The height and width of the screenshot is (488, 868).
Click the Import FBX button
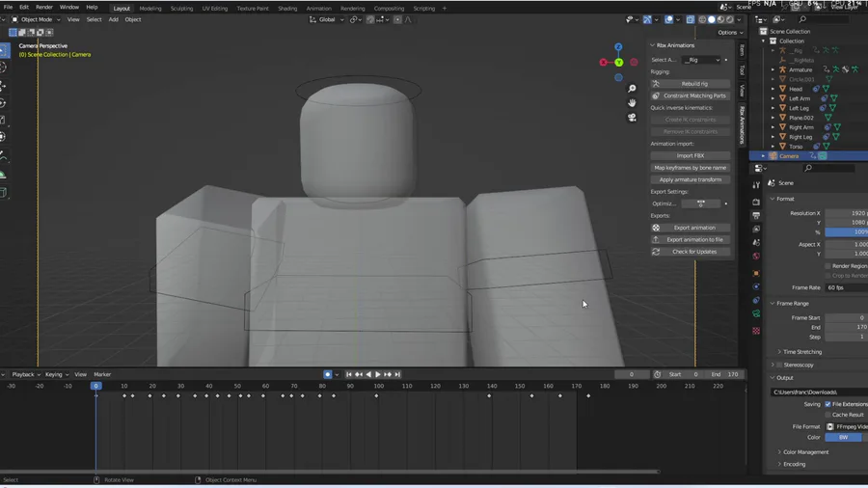(x=690, y=155)
